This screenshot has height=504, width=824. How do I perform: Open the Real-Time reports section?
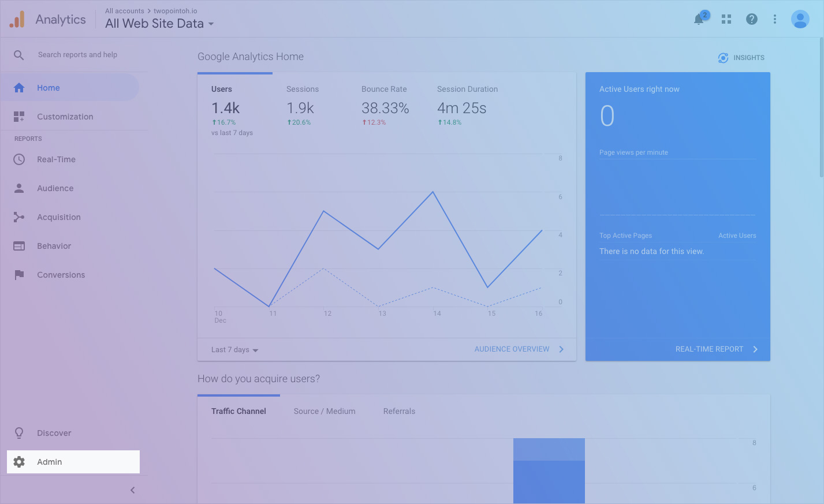pyautogui.click(x=70, y=159)
